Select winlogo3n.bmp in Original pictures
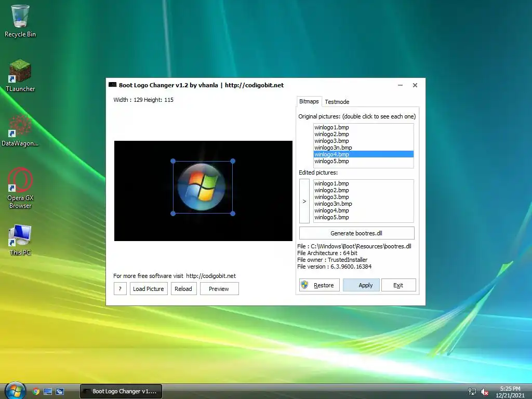 363,148
